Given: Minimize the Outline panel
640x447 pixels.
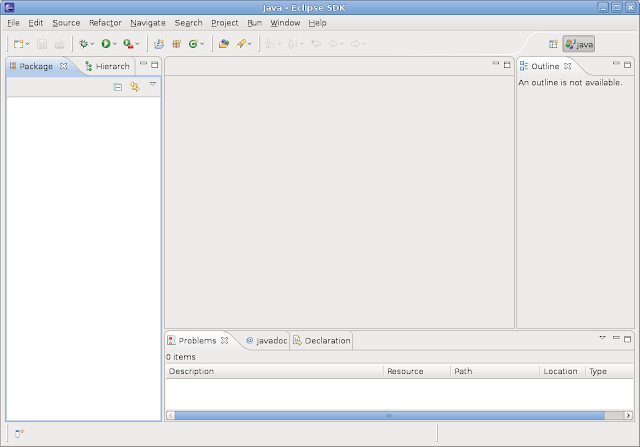Looking at the screenshot, I should [616, 64].
